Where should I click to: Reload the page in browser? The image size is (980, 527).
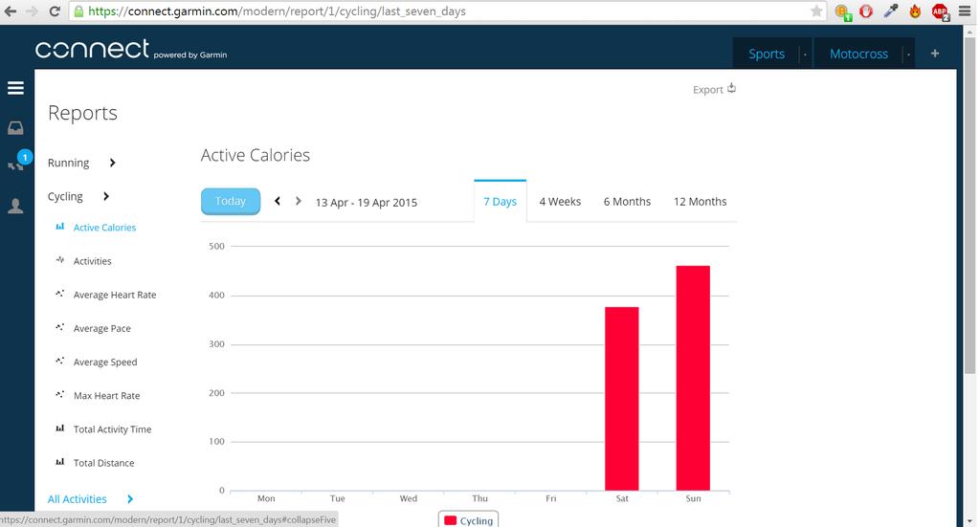(55, 11)
